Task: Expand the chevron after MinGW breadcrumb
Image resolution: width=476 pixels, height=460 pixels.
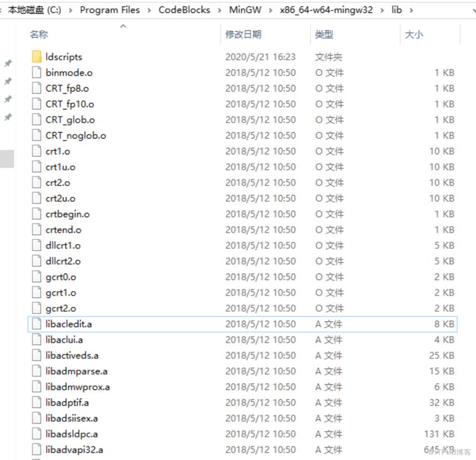Action: pyautogui.click(x=271, y=11)
